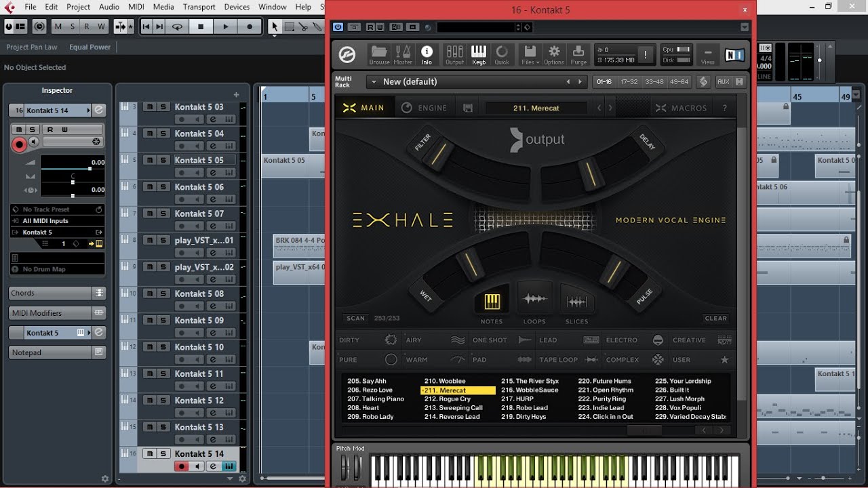Mute the Kontakt 5 03 track
The height and width of the screenshot is (488, 868).
pos(149,107)
